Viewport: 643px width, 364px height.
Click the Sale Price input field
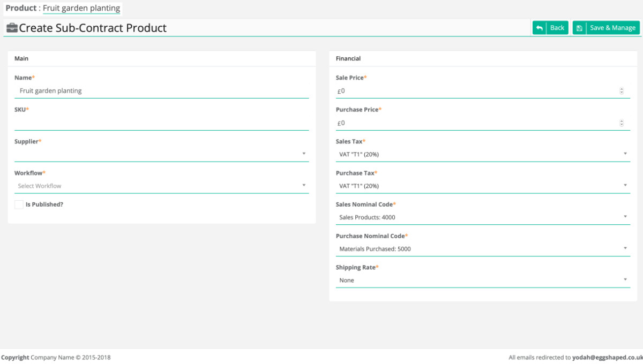(x=477, y=91)
